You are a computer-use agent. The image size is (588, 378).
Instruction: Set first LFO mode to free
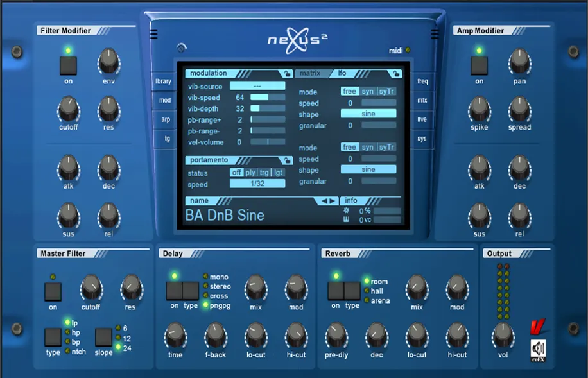(x=349, y=92)
